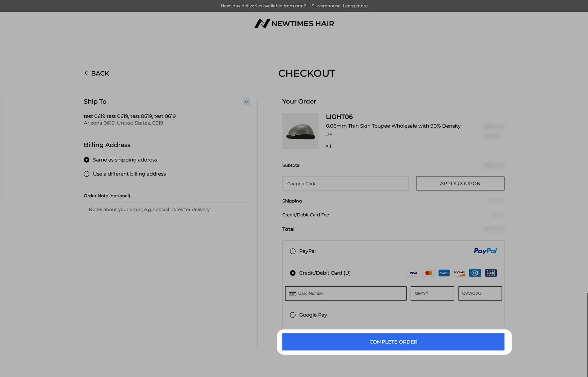The height and width of the screenshot is (377, 588).
Task: Click into the Card Number field
Action: tap(346, 293)
